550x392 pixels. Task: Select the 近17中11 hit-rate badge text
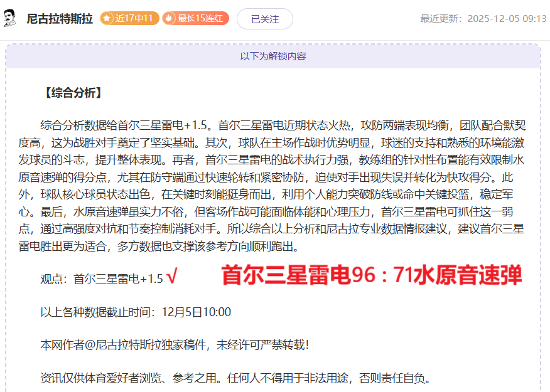coord(134,19)
